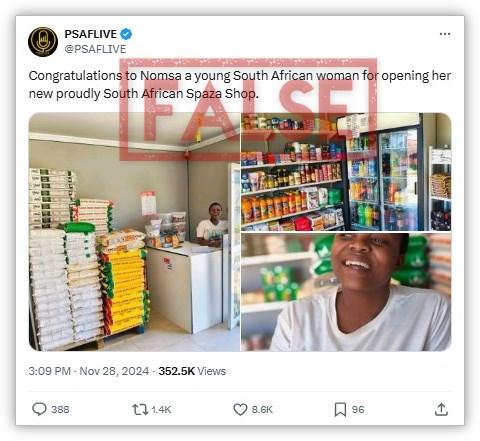Click the 1.4K reposts count

(161, 409)
